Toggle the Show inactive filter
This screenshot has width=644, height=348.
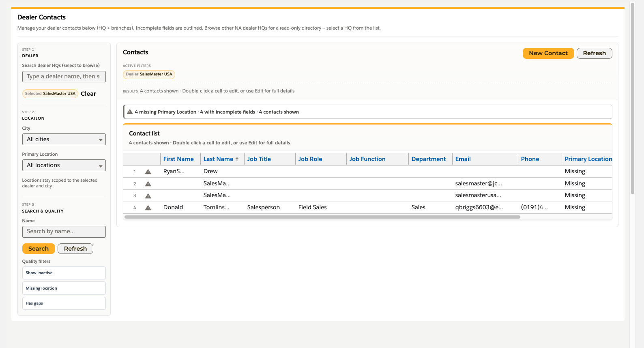click(x=64, y=273)
